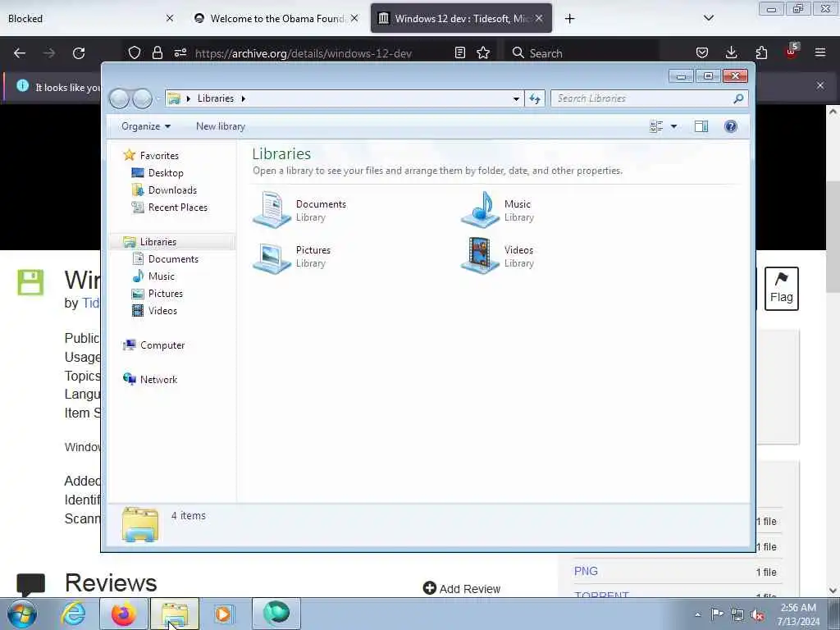Refresh the Libraries address bar
The height and width of the screenshot is (630, 840).
535,98
